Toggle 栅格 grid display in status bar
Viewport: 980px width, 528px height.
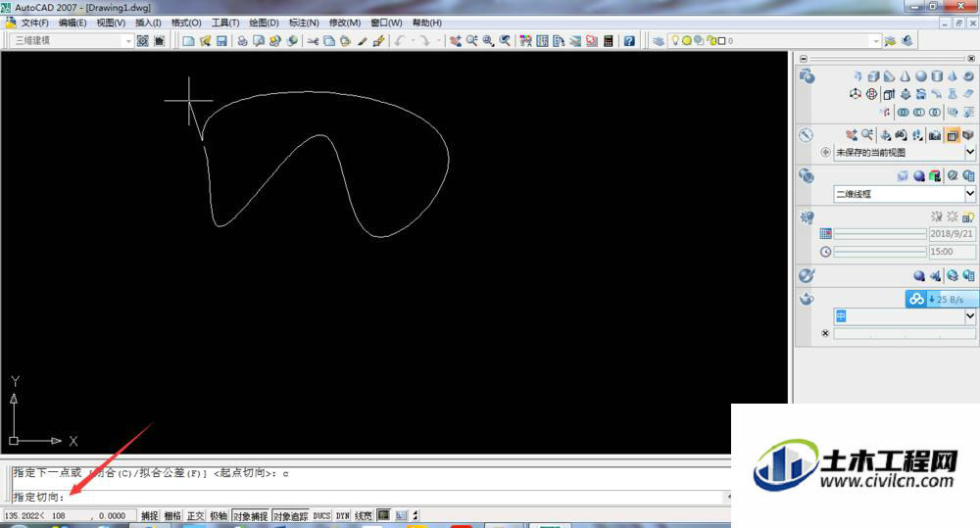coord(172,515)
